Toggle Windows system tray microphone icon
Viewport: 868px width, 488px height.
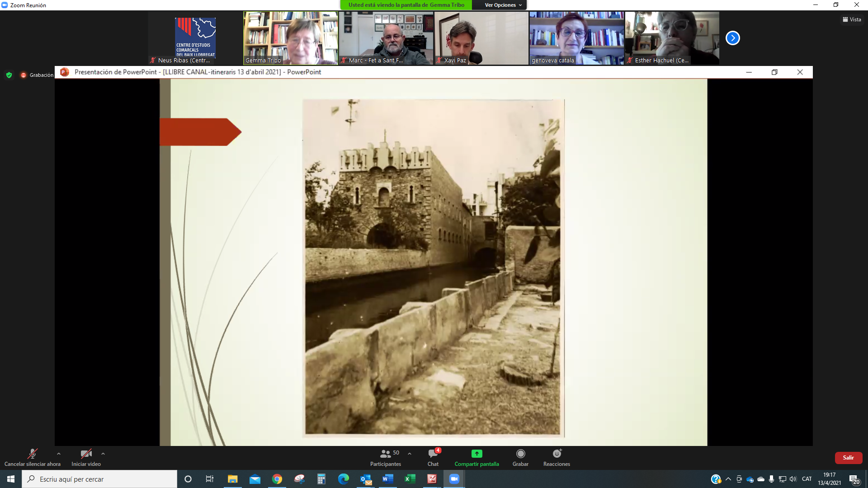click(771, 479)
